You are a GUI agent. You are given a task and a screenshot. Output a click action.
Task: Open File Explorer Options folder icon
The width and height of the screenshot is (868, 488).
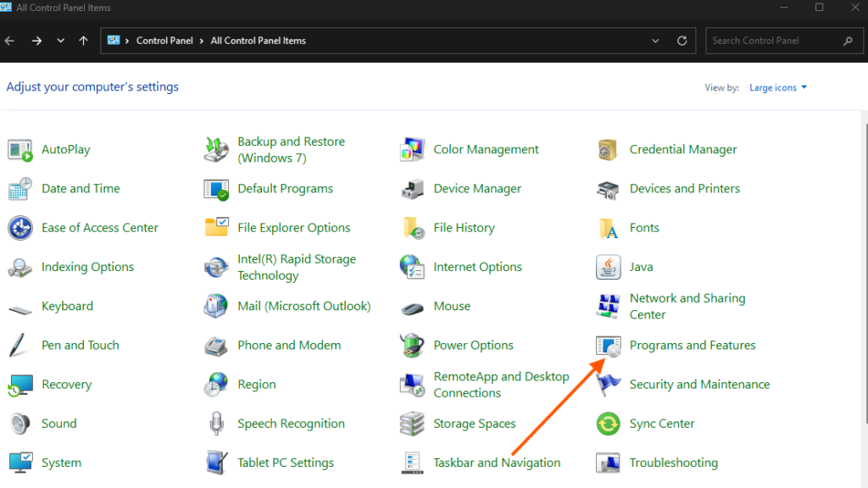pyautogui.click(x=216, y=227)
